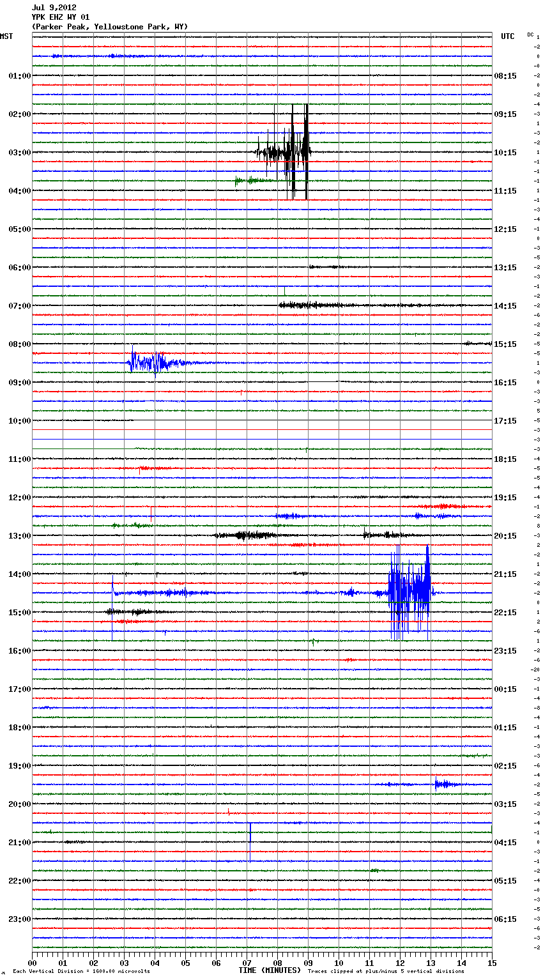Click the date label 'Jul 9,2012'
The image size is (543, 980).
54,8
